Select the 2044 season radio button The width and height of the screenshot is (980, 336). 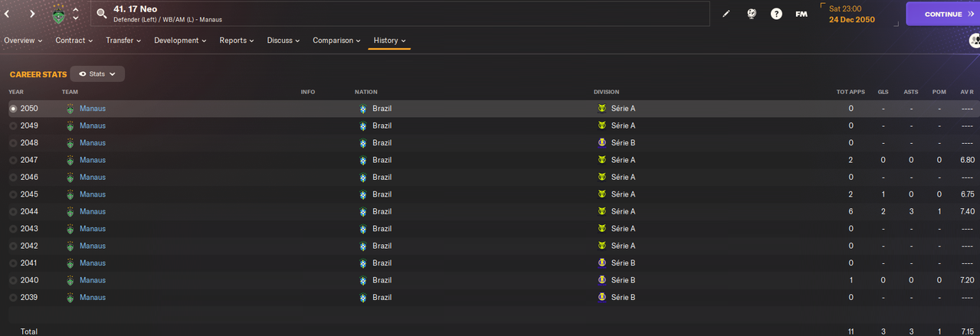(13, 212)
